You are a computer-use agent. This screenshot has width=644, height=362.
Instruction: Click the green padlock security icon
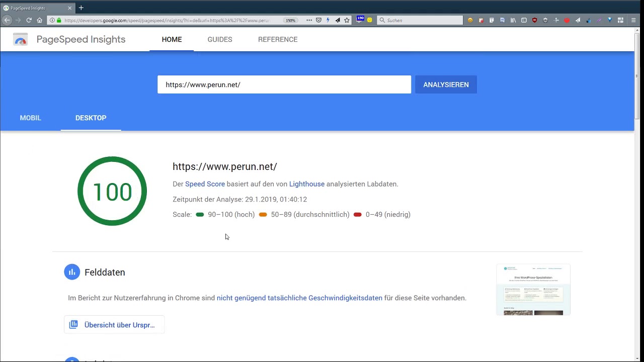[x=59, y=20]
